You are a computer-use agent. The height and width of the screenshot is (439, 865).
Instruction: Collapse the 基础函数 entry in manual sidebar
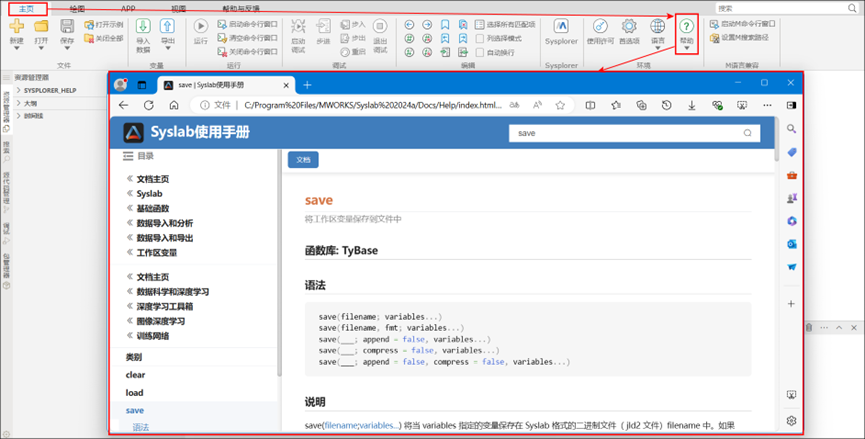tap(130, 208)
